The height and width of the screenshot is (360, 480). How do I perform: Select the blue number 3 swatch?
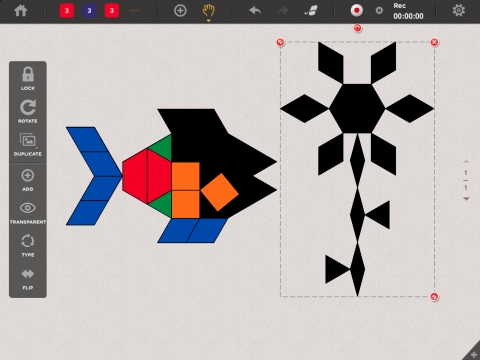pos(89,11)
